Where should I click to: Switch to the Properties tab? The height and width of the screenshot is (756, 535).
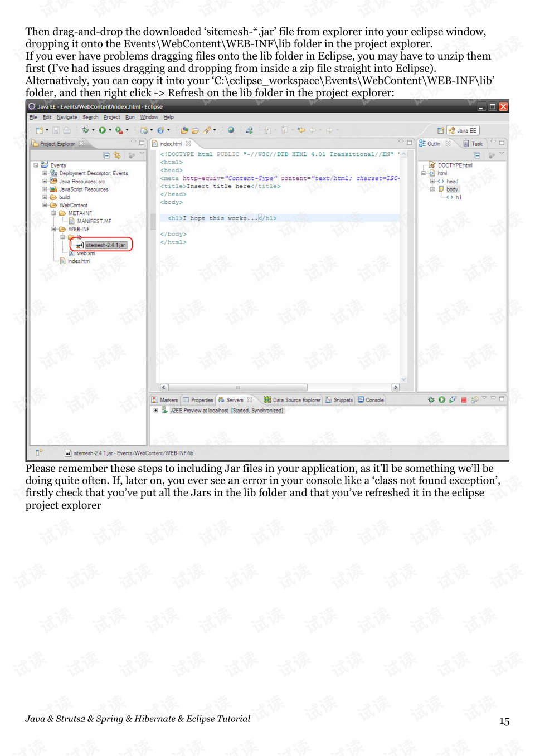[x=198, y=400]
